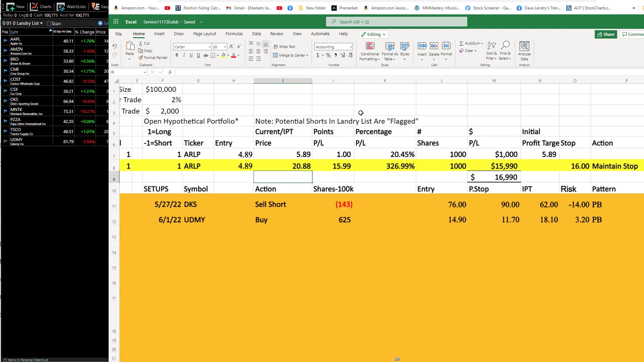Click the Undo arrow icon
This screenshot has height=362, width=644.
[x=115, y=46]
